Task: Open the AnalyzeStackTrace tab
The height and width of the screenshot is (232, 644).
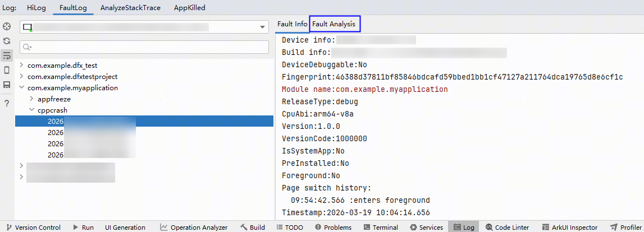Action: pyautogui.click(x=130, y=8)
